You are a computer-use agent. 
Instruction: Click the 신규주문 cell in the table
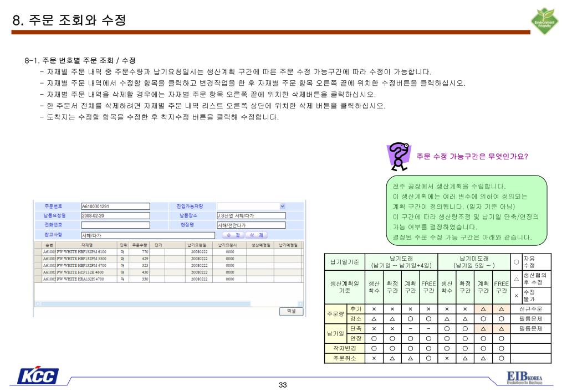tap(530, 309)
